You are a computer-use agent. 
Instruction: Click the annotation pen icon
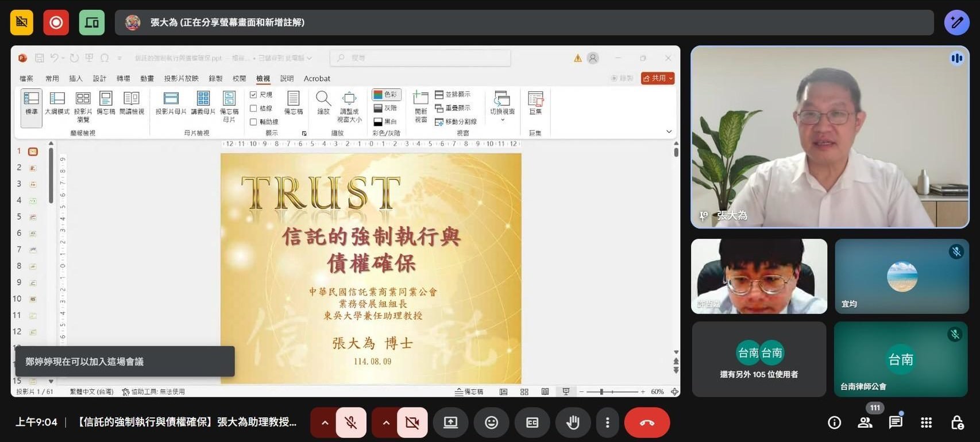(956, 22)
